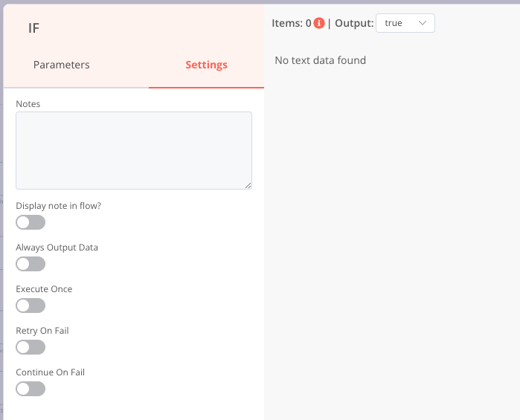Toggle the Display note in flow switch
This screenshot has width=520, height=420.
[31, 222]
